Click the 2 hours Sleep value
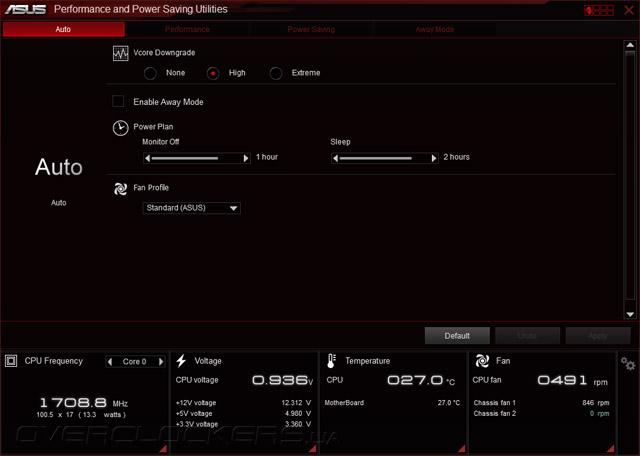640x456 pixels. point(456,157)
